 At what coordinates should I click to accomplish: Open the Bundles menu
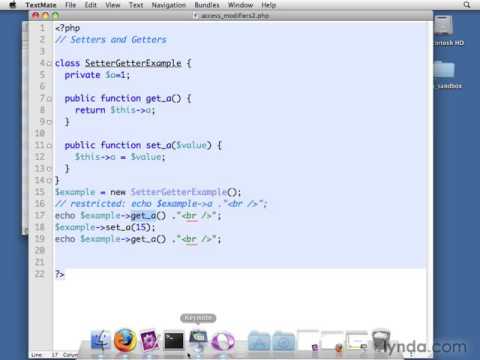click(x=207, y=5)
